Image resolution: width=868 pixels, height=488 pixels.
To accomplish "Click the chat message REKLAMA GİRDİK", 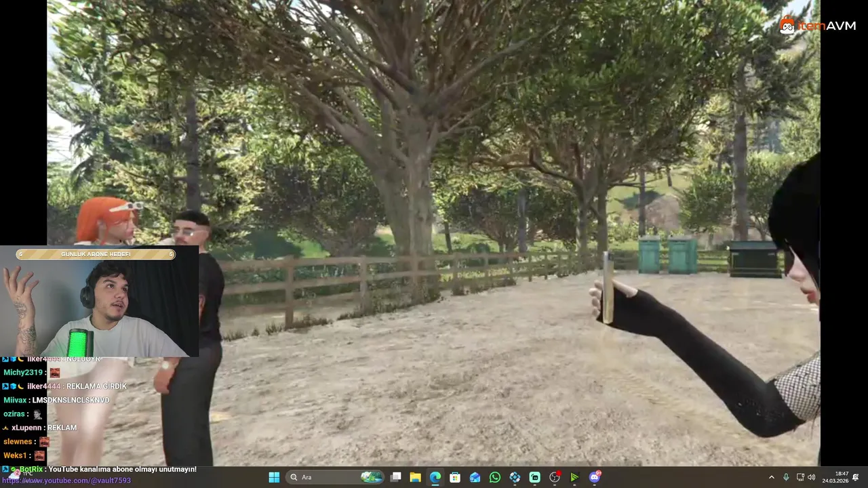I will pos(96,386).
